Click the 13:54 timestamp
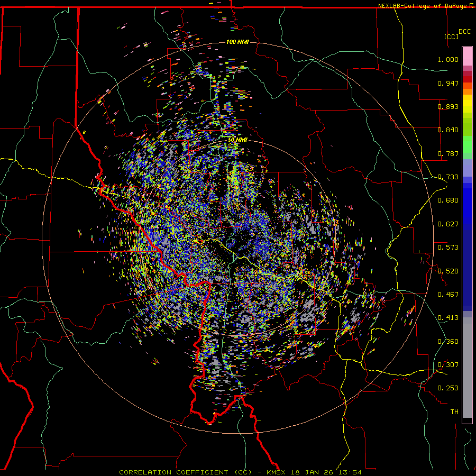Viewport: 476px width, 476px height. [x=349, y=472]
